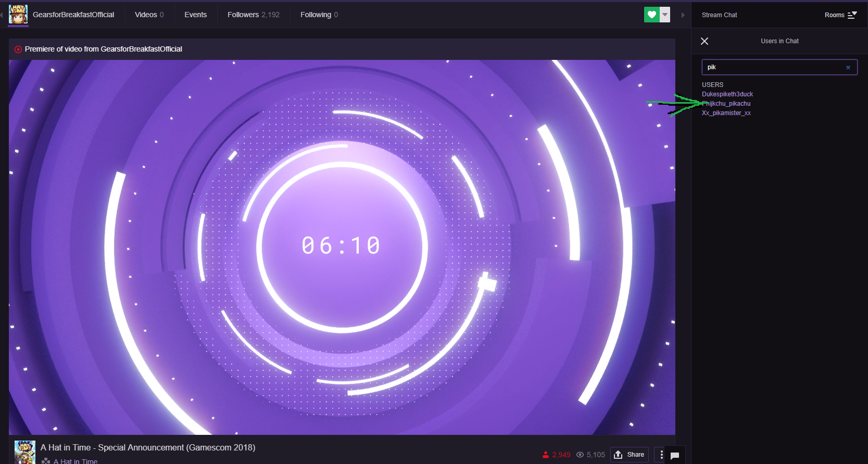This screenshot has width=868, height=464.
Task: Open the A Hat in Time game thumbnail
Action: pyautogui.click(x=24, y=452)
